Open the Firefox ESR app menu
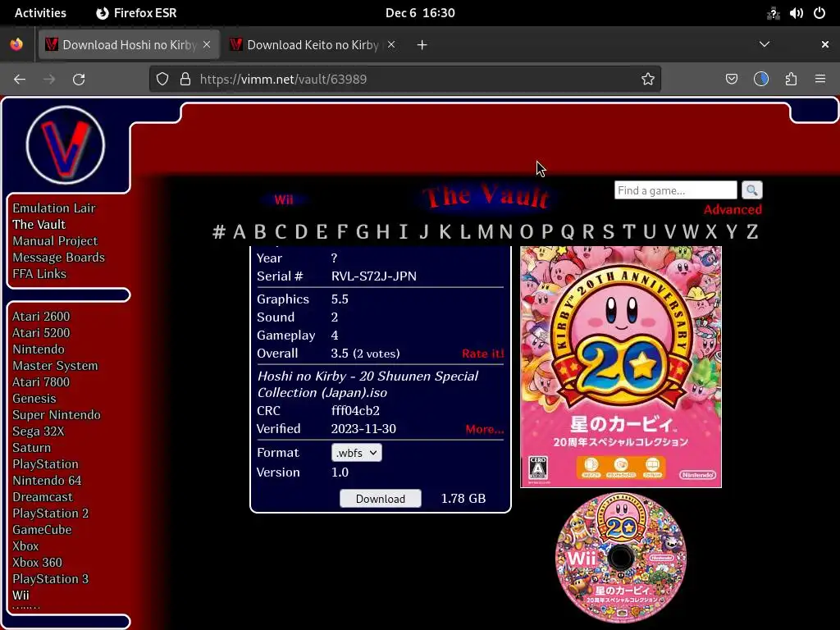Viewport: 840px width, 630px height. coord(136,13)
